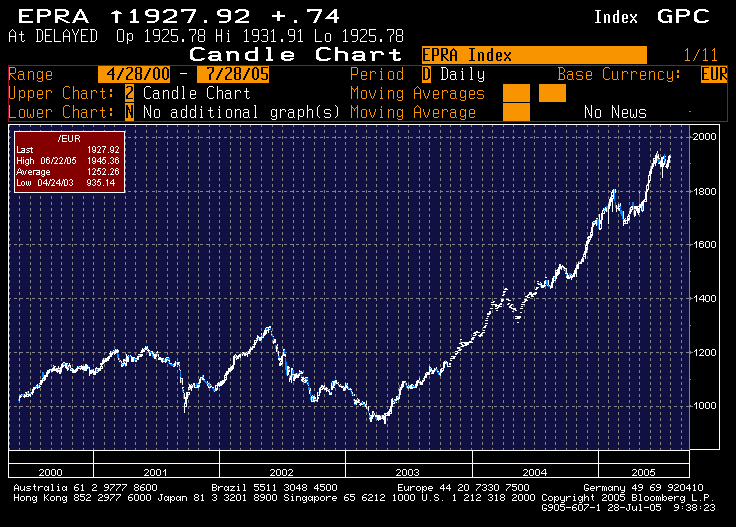The width and height of the screenshot is (736, 527).
Task: Select the Period D code box
Action: (x=426, y=74)
